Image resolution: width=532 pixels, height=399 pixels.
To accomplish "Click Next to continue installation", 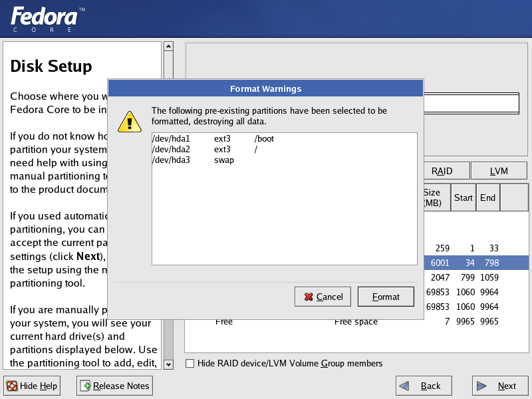I will 500,386.
